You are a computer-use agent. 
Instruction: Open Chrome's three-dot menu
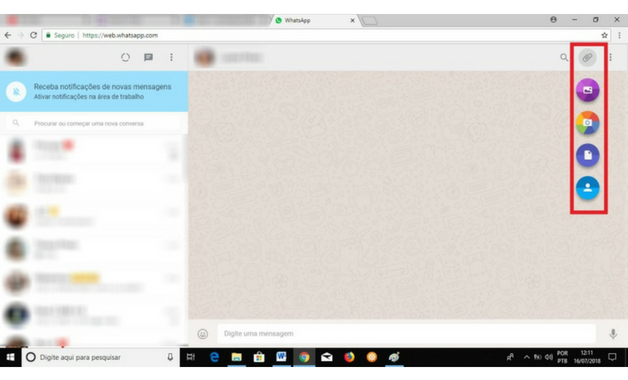click(x=620, y=35)
